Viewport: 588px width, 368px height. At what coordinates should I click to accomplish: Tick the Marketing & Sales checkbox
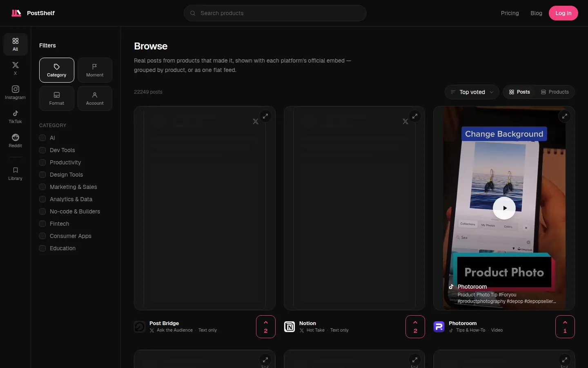tap(42, 187)
